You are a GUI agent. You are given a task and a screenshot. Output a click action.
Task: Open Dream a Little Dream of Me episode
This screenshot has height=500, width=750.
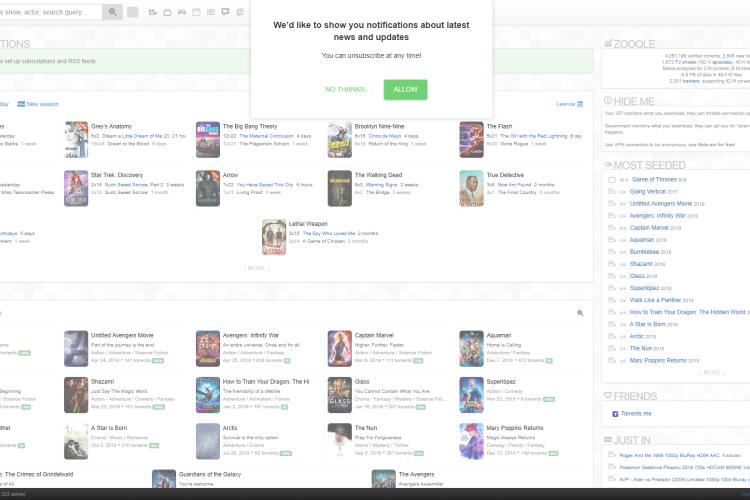point(136,136)
